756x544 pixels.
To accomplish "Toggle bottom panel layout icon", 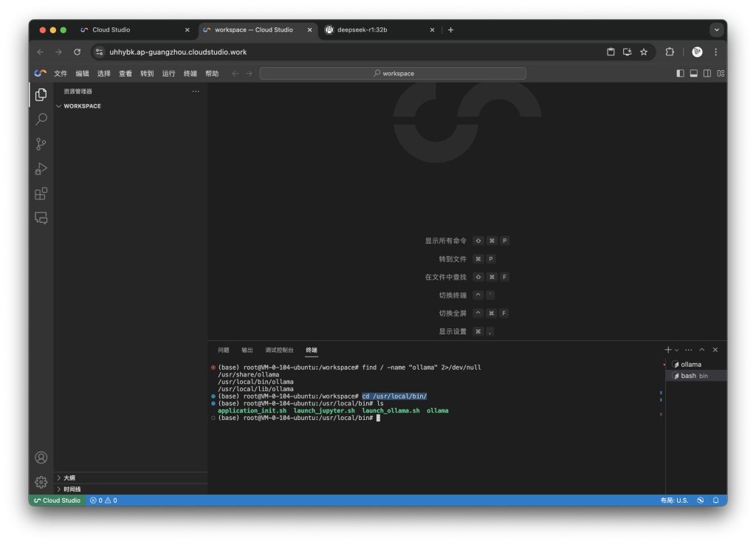I will [694, 73].
